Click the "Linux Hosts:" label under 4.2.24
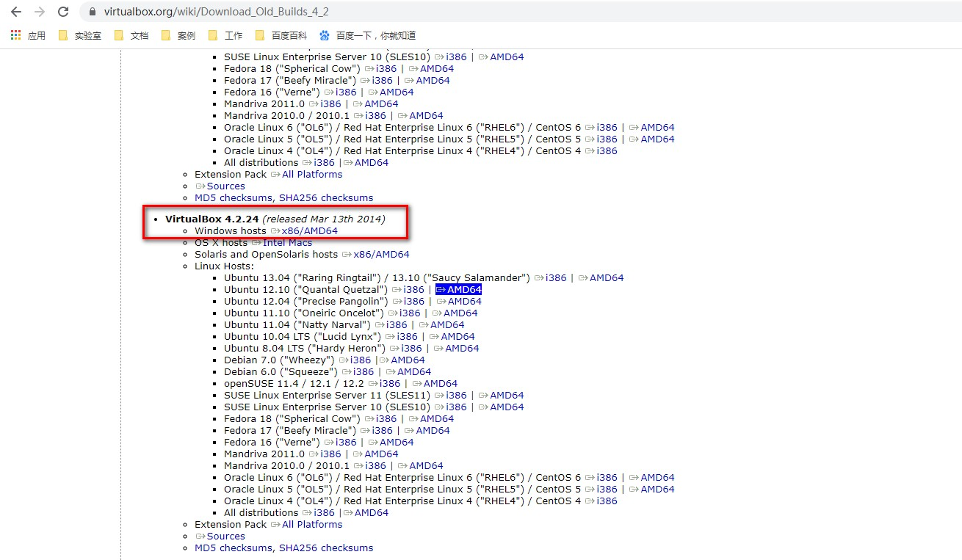This screenshot has height=560, width=962. [x=224, y=266]
